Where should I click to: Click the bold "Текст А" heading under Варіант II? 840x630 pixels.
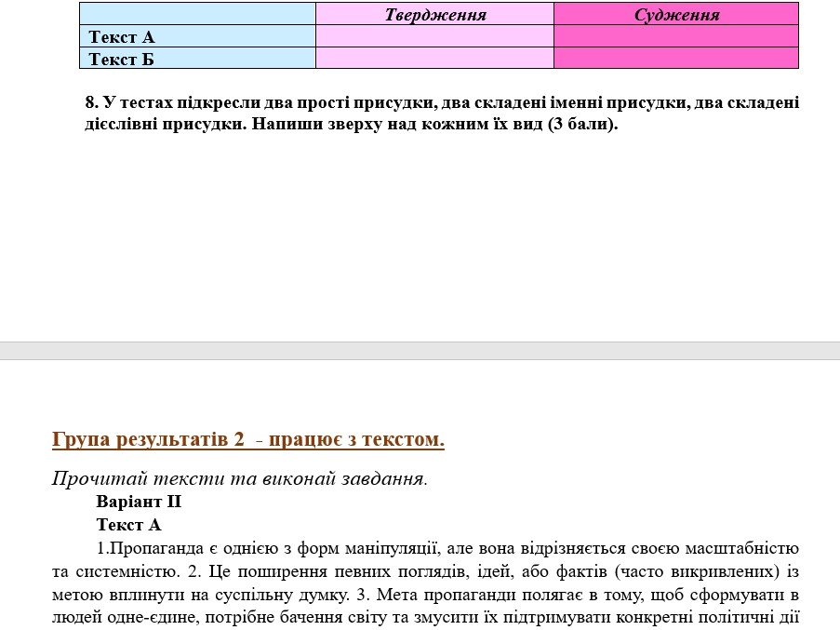pos(128,525)
